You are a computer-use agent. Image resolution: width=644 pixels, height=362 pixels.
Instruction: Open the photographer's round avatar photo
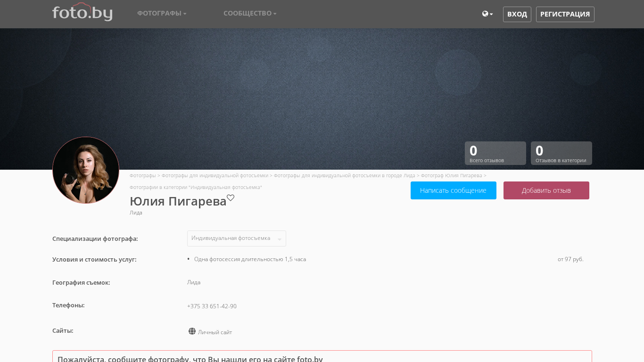click(x=86, y=170)
